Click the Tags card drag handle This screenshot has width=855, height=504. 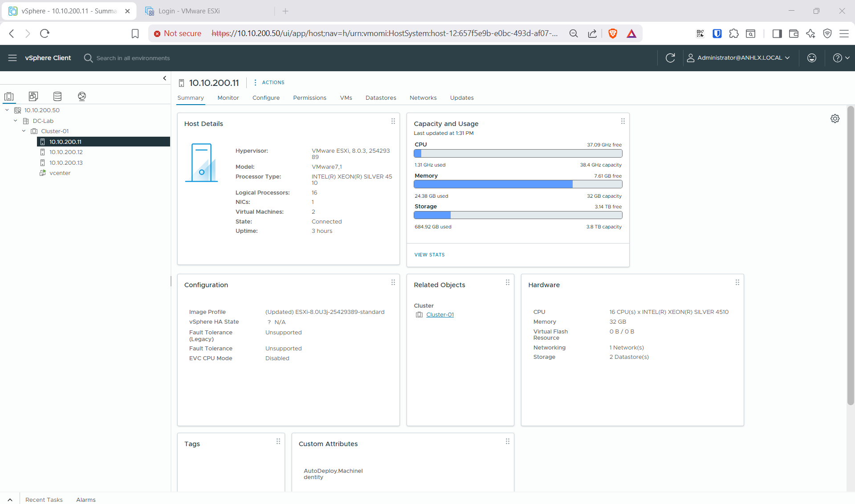click(x=278, y=441)
